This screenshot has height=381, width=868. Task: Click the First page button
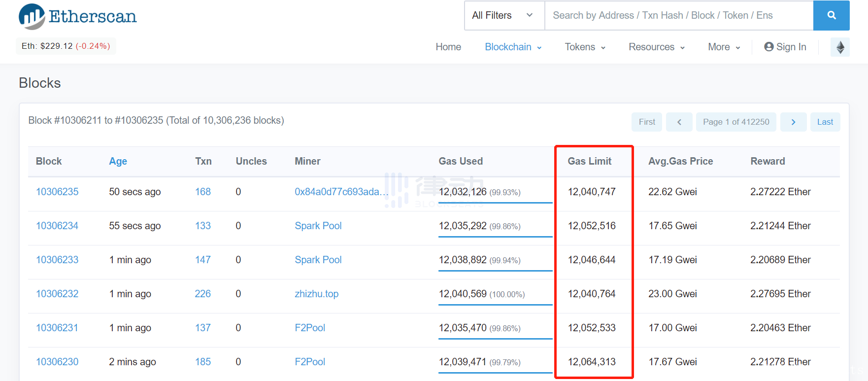(x=647, y=122)
